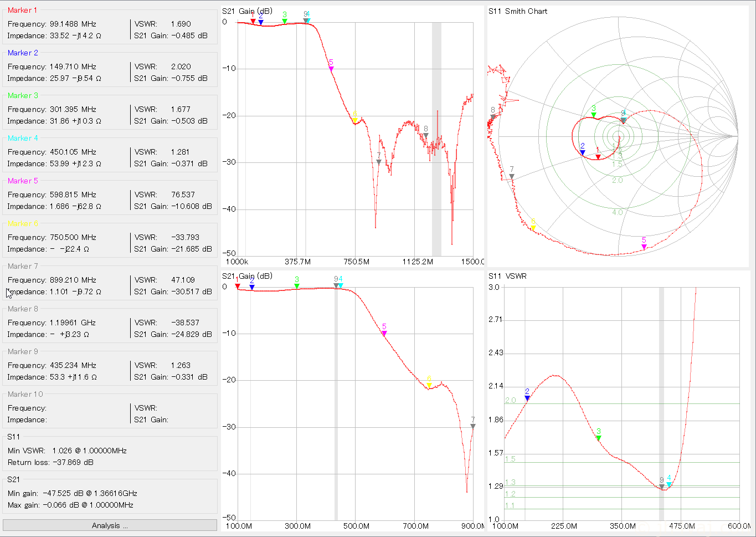Click S21 Gain value -30.517 dB

pos(191,291)
